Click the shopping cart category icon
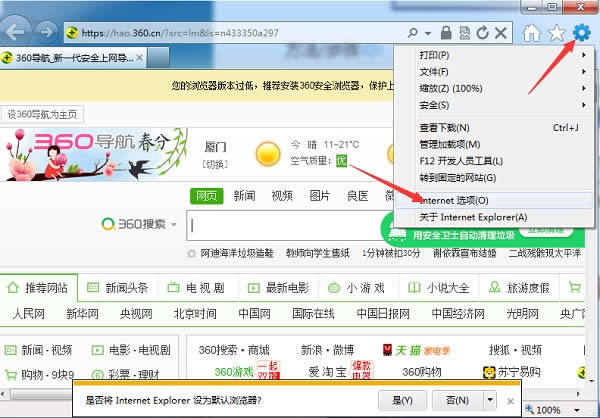Viewport: 600px width, 418px height. (575, 287)
